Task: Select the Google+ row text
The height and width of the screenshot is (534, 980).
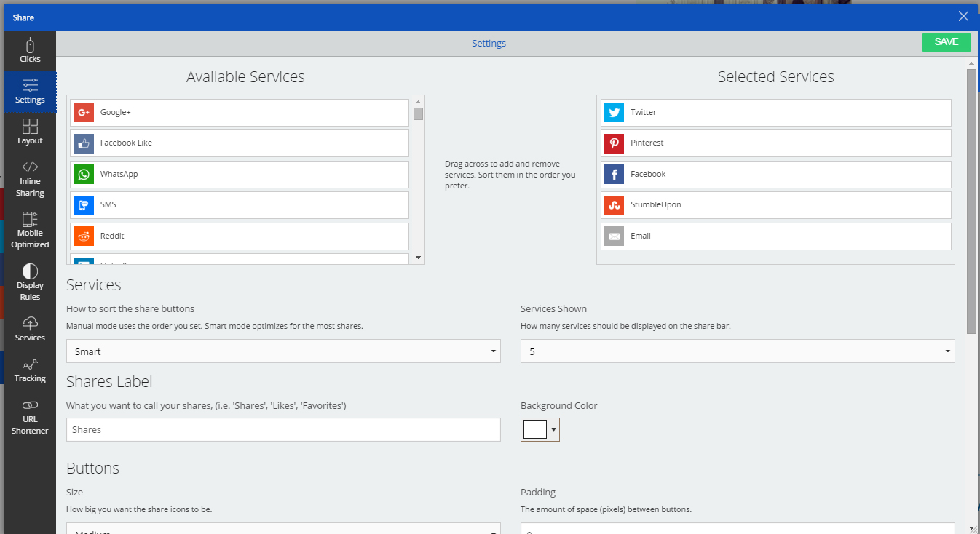Action: pos(116,112)
